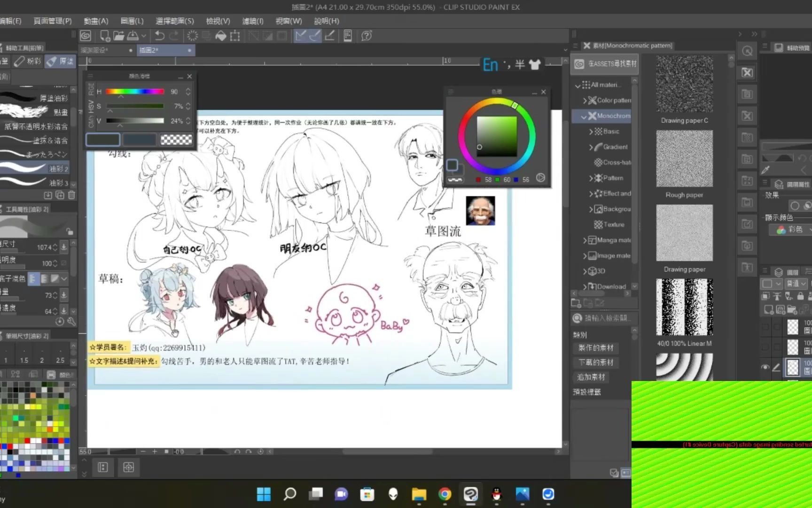This screenshot has height=508, width=812.
Task: Choose the 點畫 brush
Action: (x=35, y=112)
